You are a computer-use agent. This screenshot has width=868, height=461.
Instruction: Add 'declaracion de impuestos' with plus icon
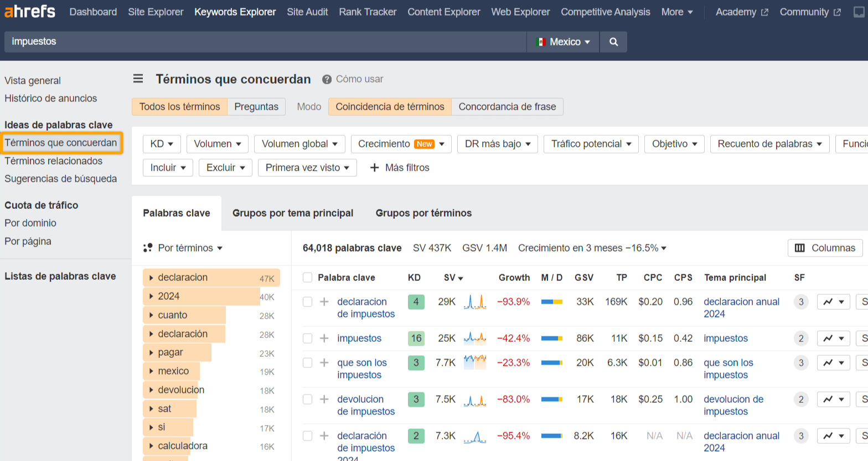pos(324,301)
